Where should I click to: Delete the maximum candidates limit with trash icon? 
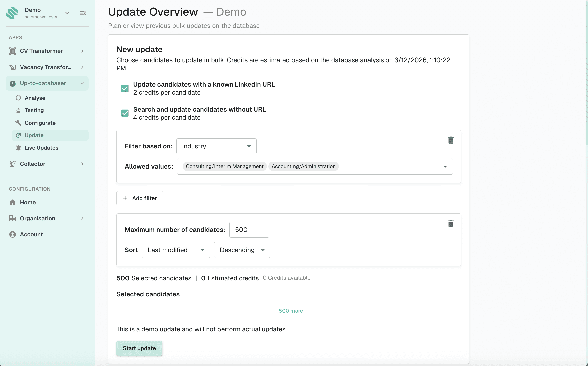451,224
